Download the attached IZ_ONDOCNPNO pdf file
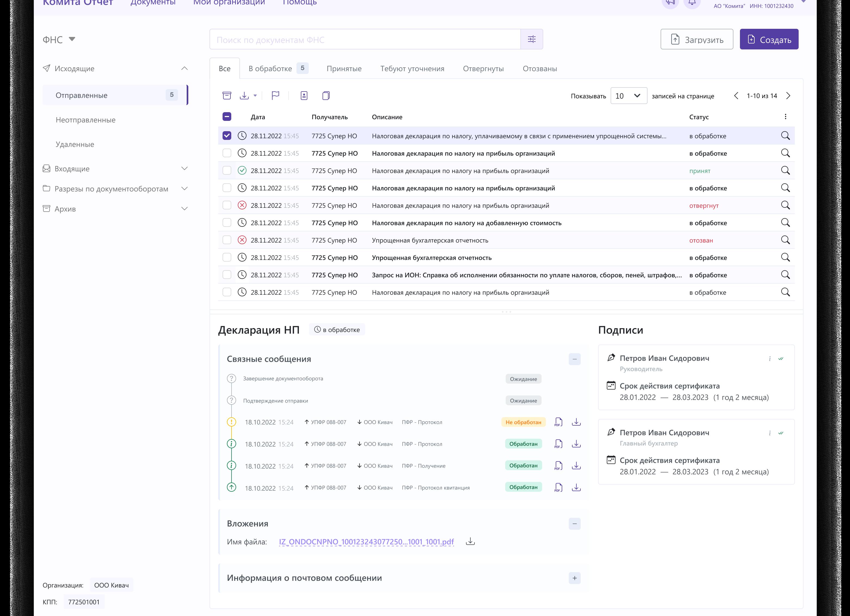 470,541
